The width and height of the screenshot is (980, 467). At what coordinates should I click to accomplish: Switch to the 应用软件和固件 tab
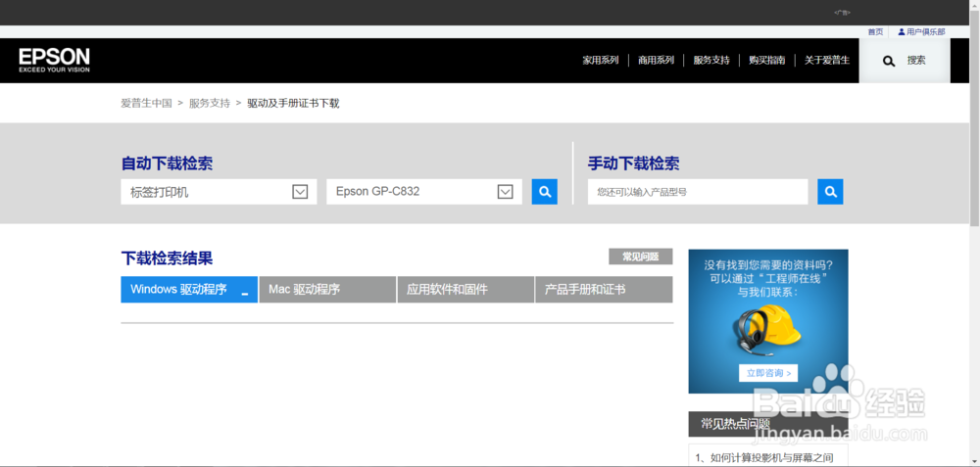pos(465,290)
